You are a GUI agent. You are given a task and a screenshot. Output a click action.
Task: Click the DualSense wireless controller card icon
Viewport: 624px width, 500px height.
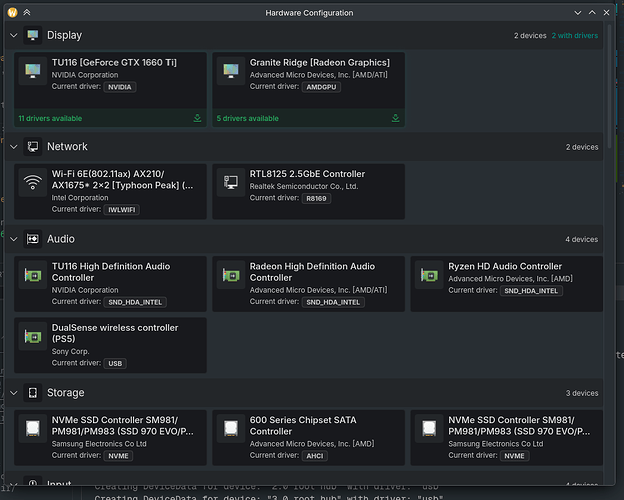[34, 338]
